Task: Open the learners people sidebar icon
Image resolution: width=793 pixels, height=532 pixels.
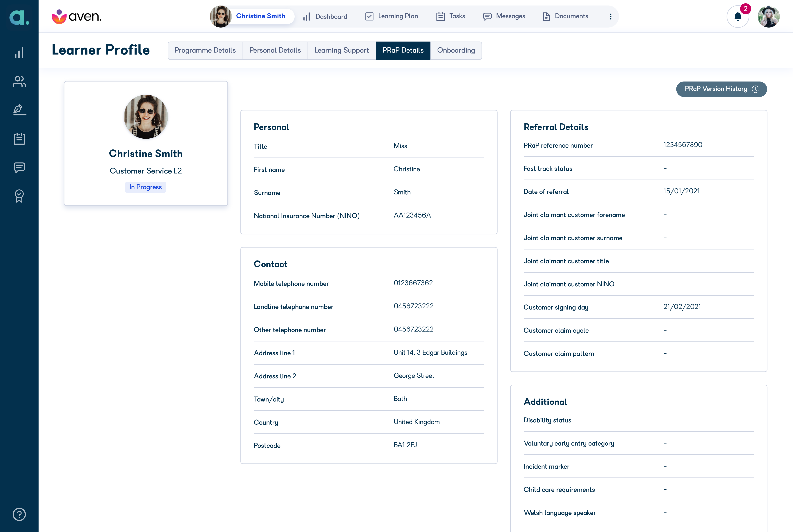Action: point(19,82)
